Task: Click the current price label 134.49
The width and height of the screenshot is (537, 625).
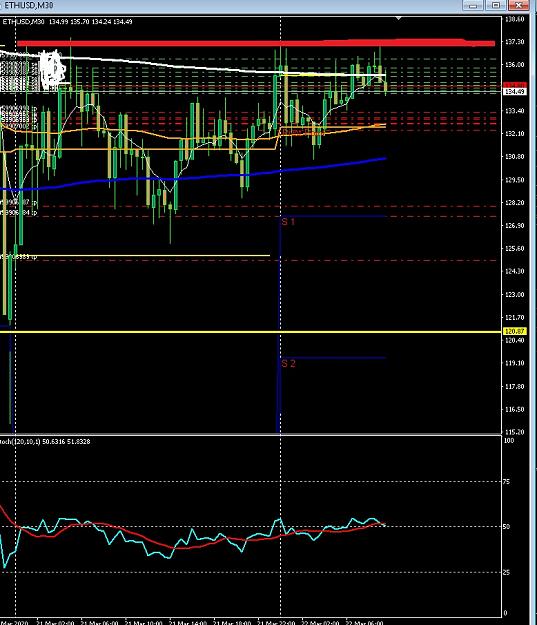Action: click(x=515, y=92)
